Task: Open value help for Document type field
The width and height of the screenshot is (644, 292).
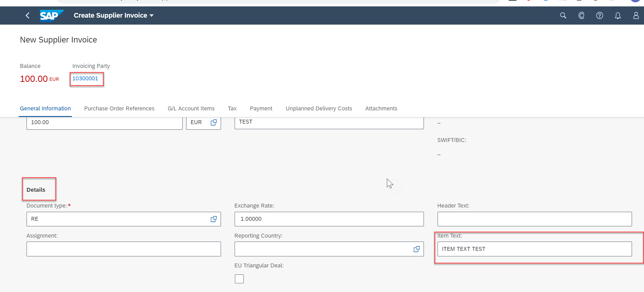Action: 214,219
